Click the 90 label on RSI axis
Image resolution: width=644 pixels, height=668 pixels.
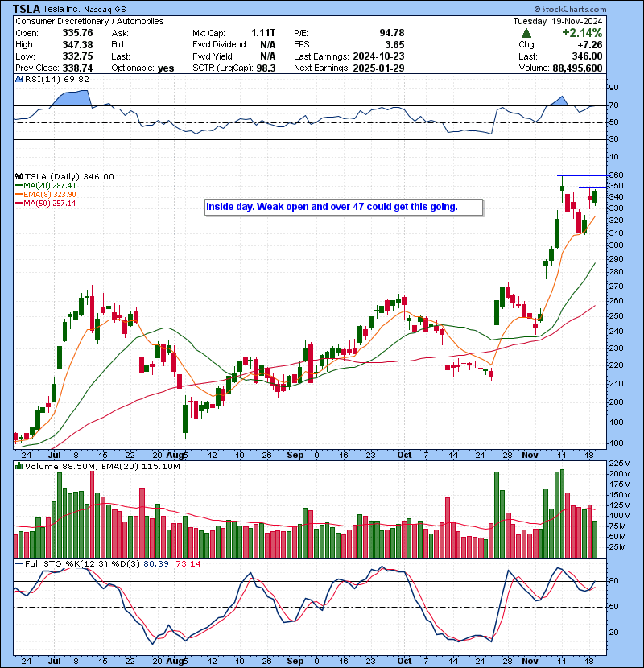point(613,88)
